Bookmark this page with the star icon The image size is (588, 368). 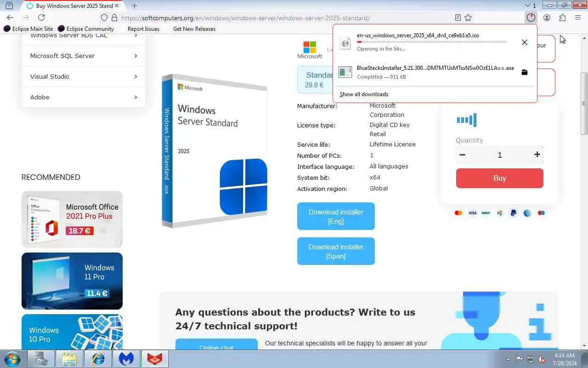[468, 17]
